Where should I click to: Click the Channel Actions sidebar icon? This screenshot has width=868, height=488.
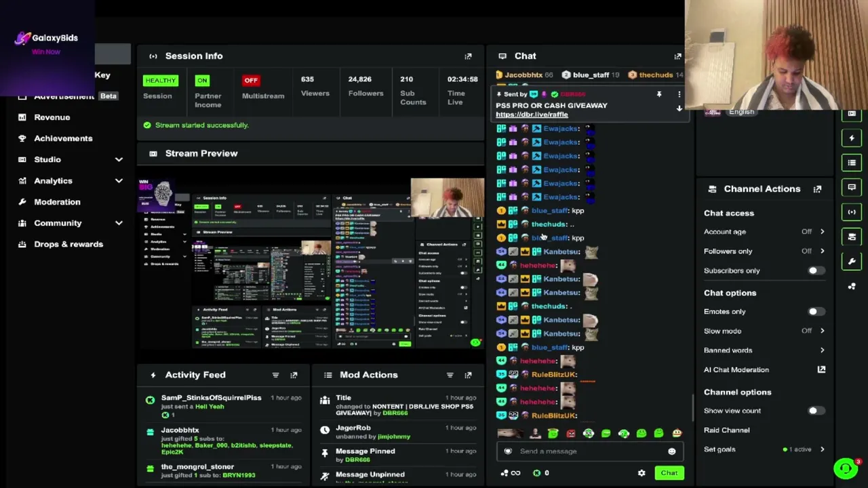tap(852, 237)
